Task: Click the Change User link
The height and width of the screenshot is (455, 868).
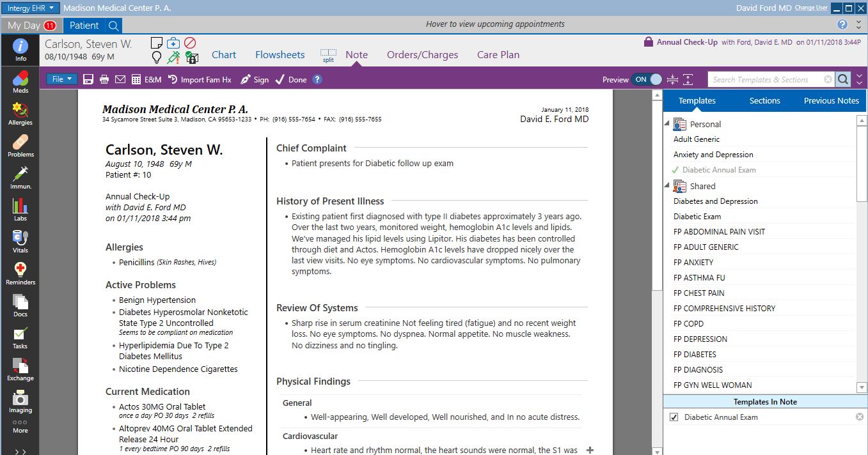Action: coord(811,8)
